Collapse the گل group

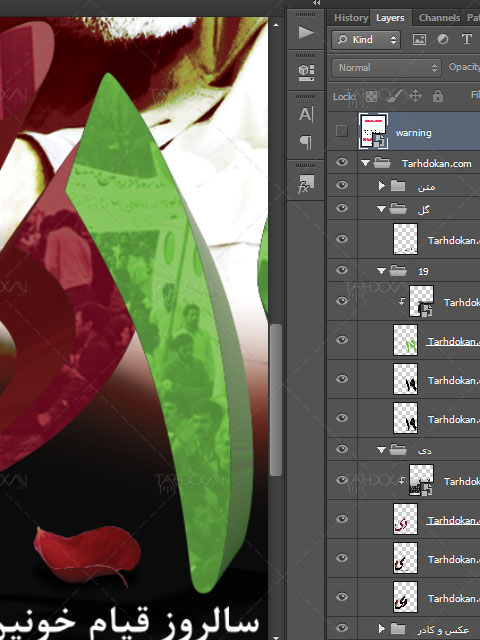click(382, 209)
